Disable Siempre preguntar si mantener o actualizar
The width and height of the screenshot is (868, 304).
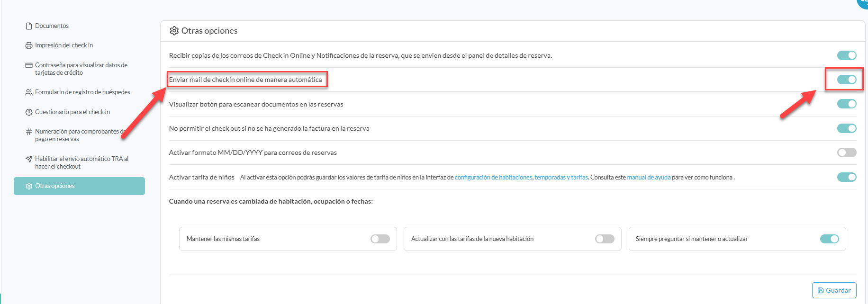(x=829, y=239)
